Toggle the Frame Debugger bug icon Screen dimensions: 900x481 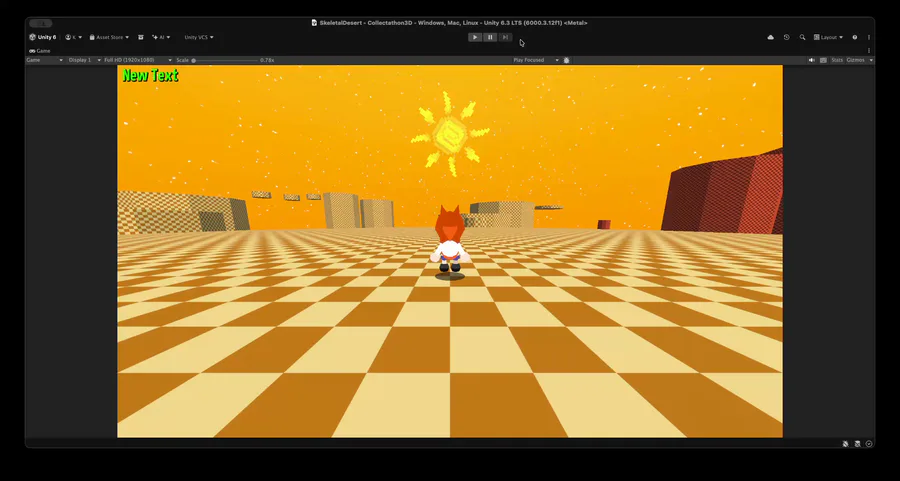tap(567, 60)
